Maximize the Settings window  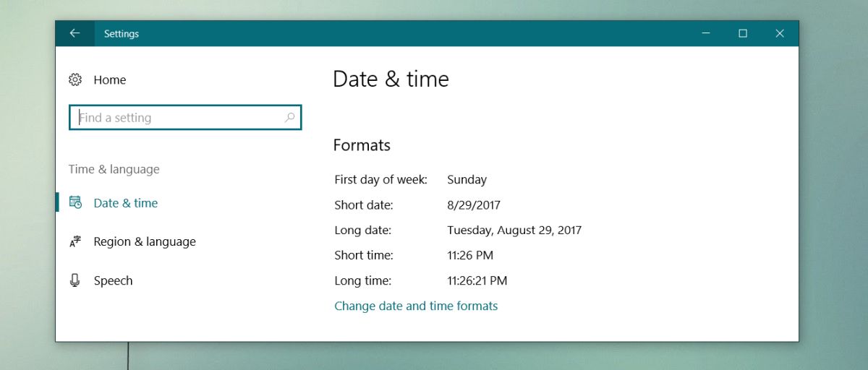click(x=743, y=33)
